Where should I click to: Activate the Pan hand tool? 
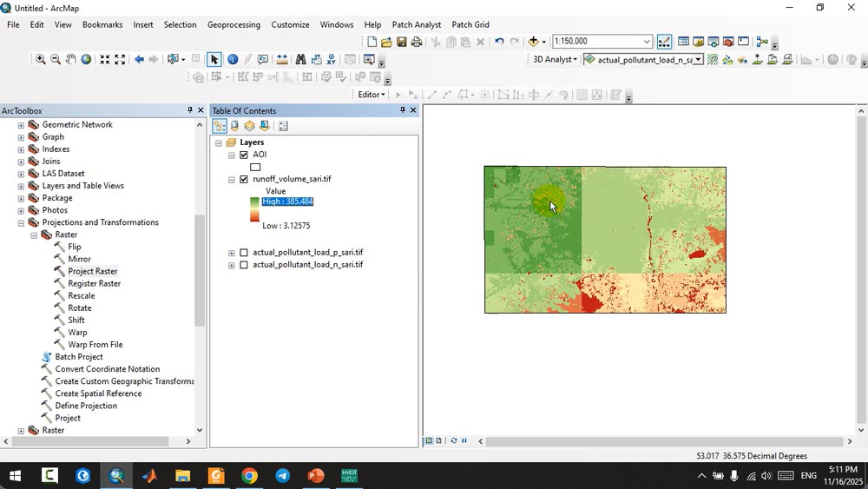click(x=71, y=60)
